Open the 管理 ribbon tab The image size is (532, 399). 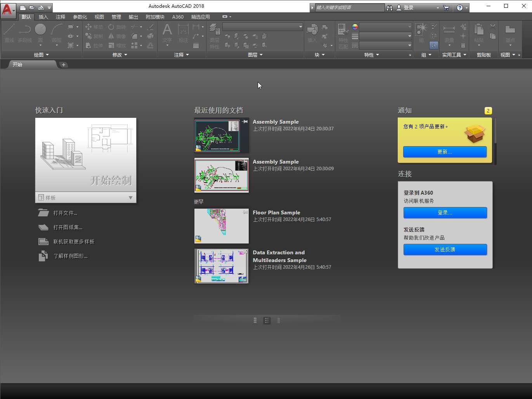coord(116,17)
